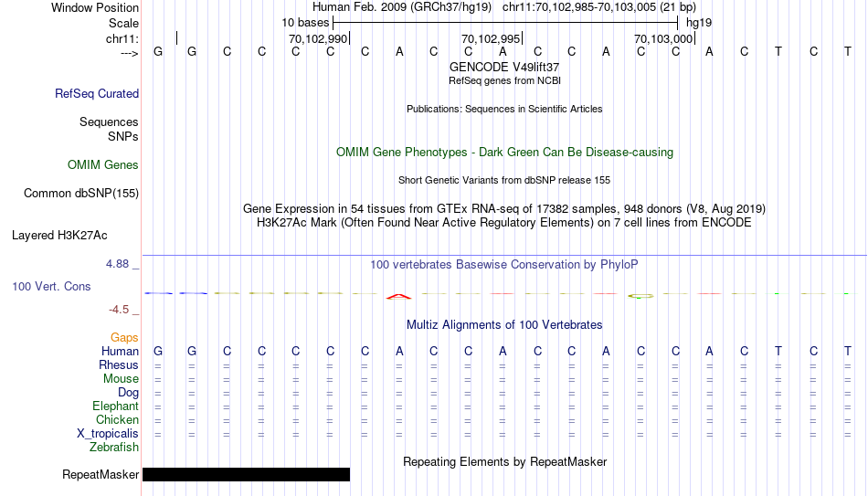
Task: Click 'Multiz Alignments of 100 Vertebrates' title
Action: point(504,325)
